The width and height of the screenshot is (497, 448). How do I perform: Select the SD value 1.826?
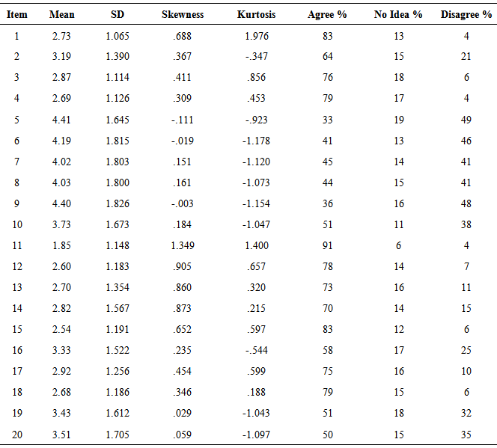click(118, 204)
